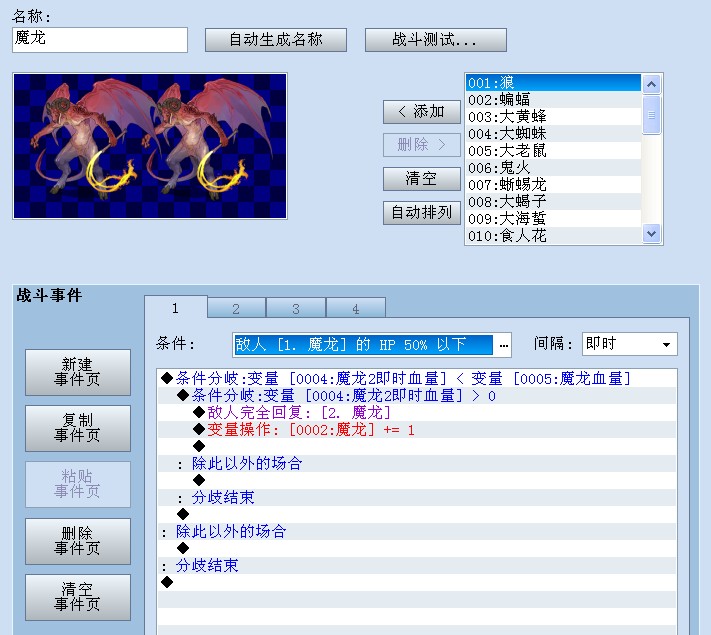Click the < 添加 button
This screenshot has height=635, width=711.
(x=422, y=112)
